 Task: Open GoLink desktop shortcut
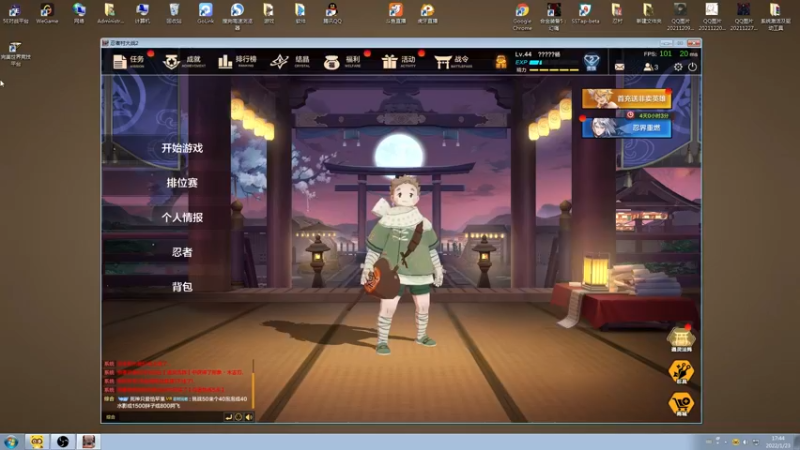coord(205,13)
